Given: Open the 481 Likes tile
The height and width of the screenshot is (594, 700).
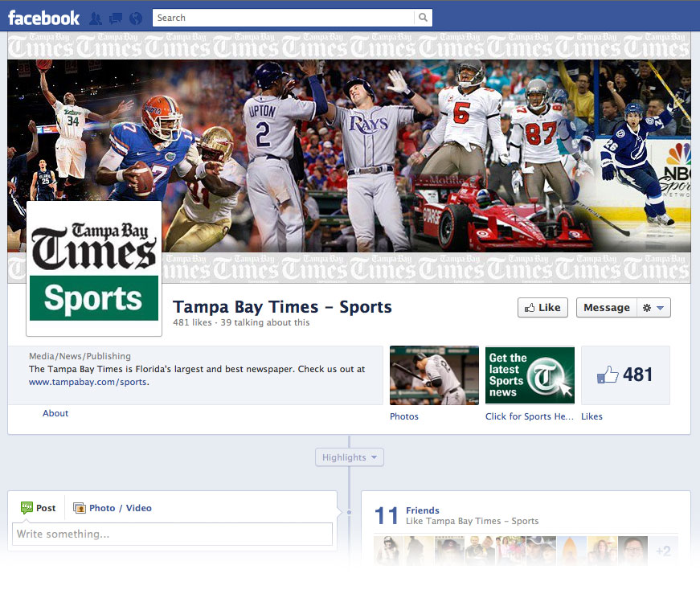Looking at the screenshot, I should [625, 375].
